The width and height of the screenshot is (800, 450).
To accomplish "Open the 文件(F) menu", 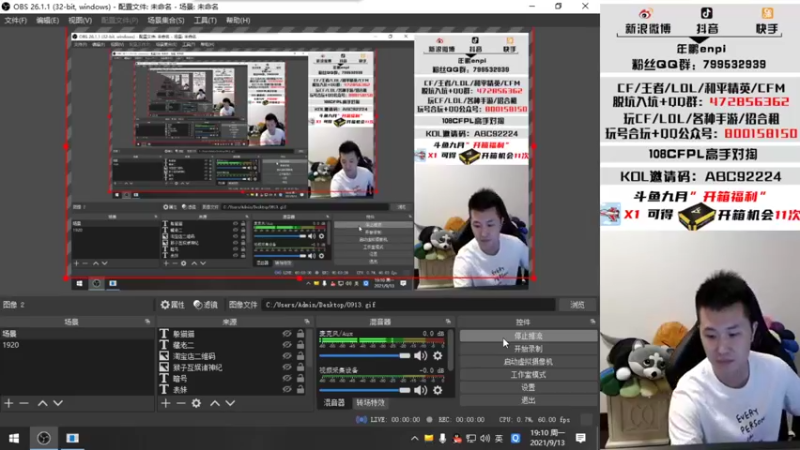I will point(15,20).
